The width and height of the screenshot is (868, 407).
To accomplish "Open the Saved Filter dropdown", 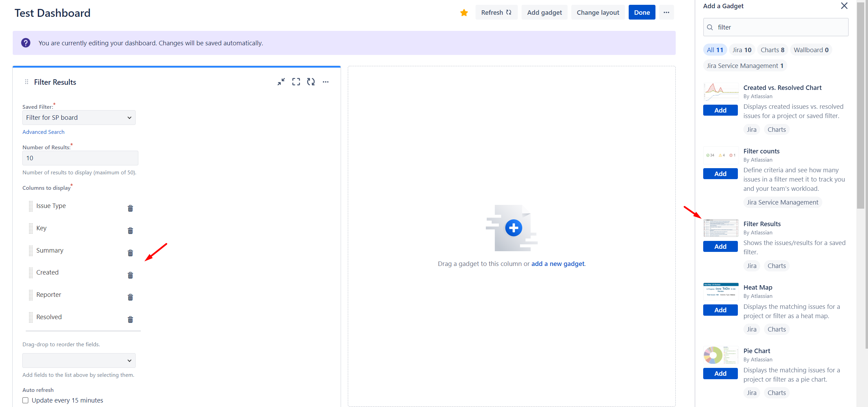I will click(79, 117).
